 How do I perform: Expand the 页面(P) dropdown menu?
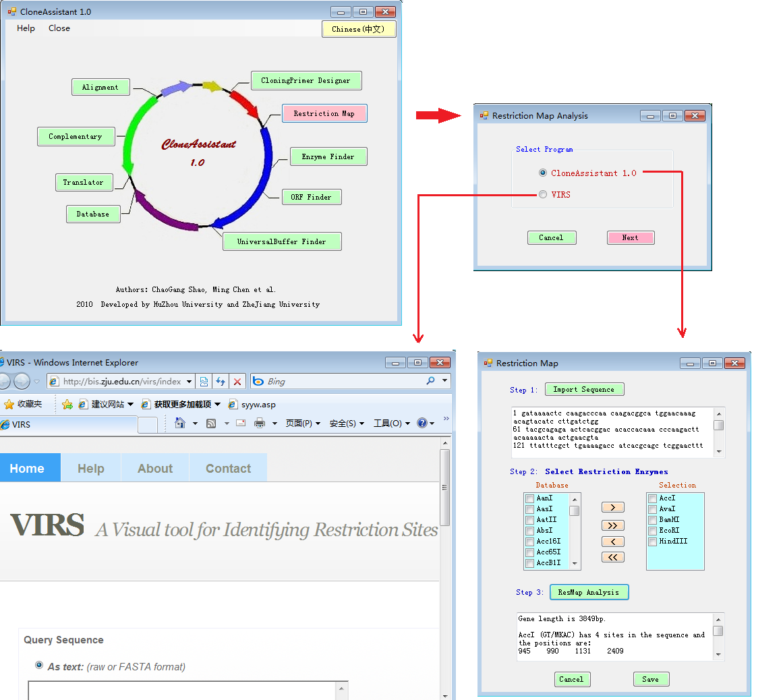(303, 424)
